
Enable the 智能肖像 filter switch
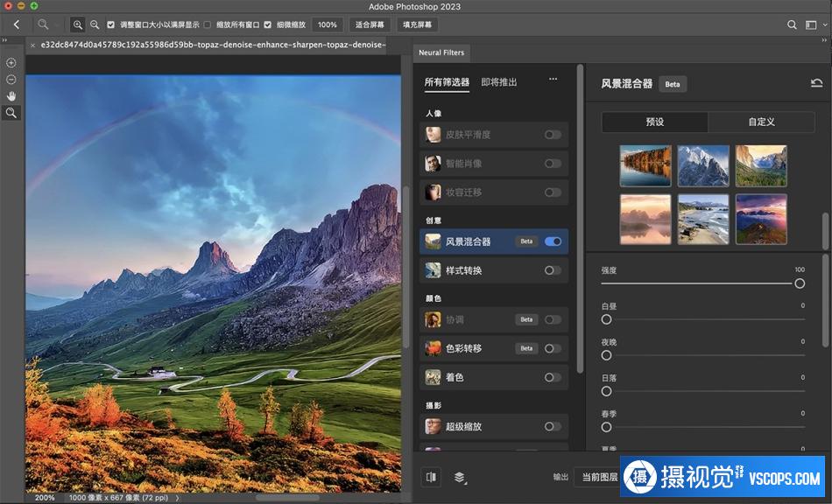click(553, 164)
